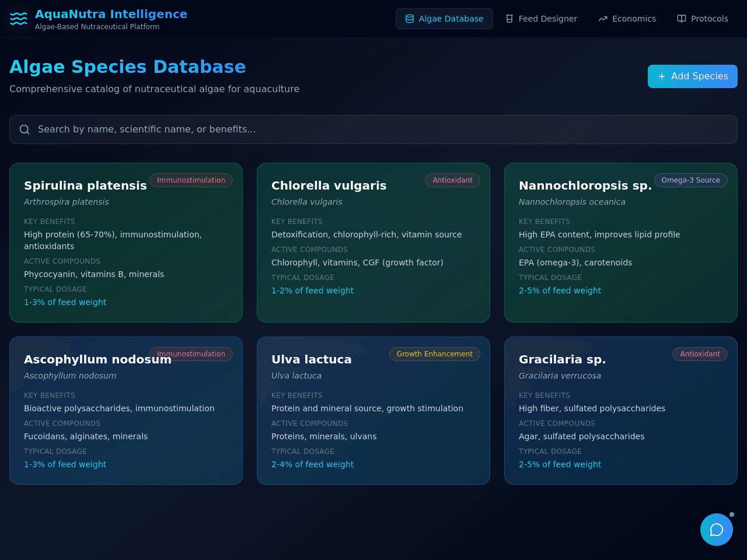Click scientific name Arthrospira platensis
747x560 pixels.
click(66, 202)
